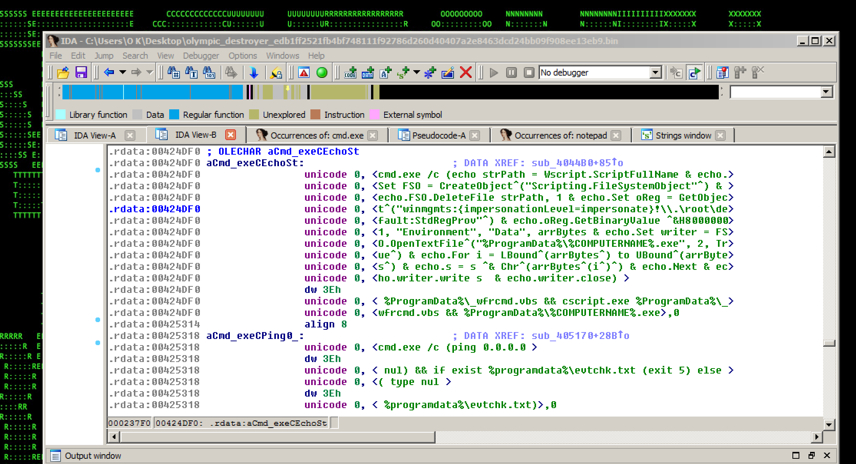Click the C icon with green arrow
Screen dimensions: 856x464
694,73
